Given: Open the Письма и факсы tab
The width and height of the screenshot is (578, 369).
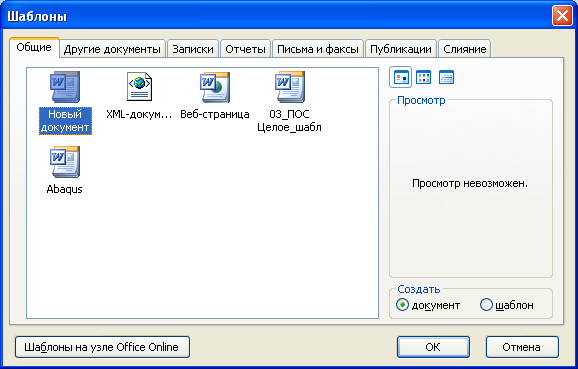Looking at the screenshot, I should (318, 49).
